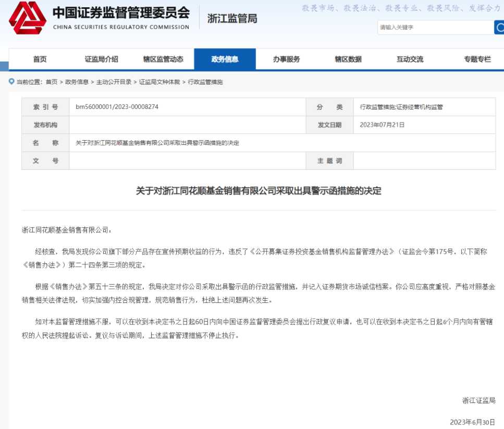
Task: Click the location pin icon in breadcrumb
Action: [11, 82]
